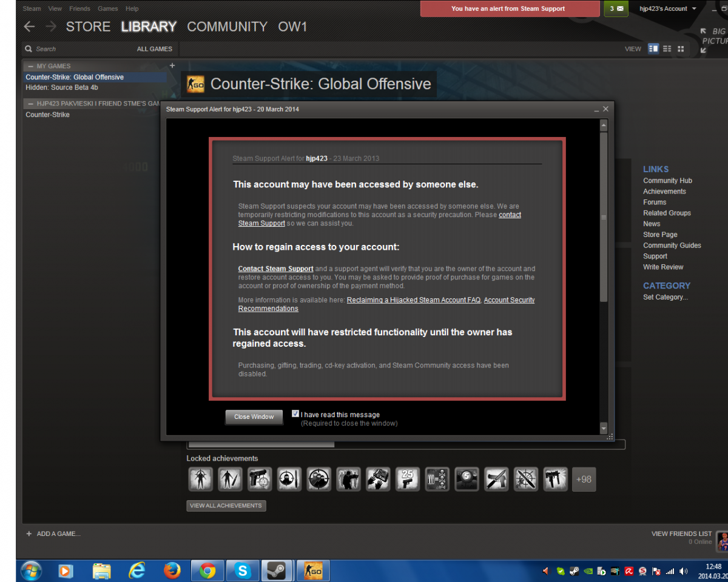
Task: Open inbox envelope with 3 notifications
Action: 617,8
